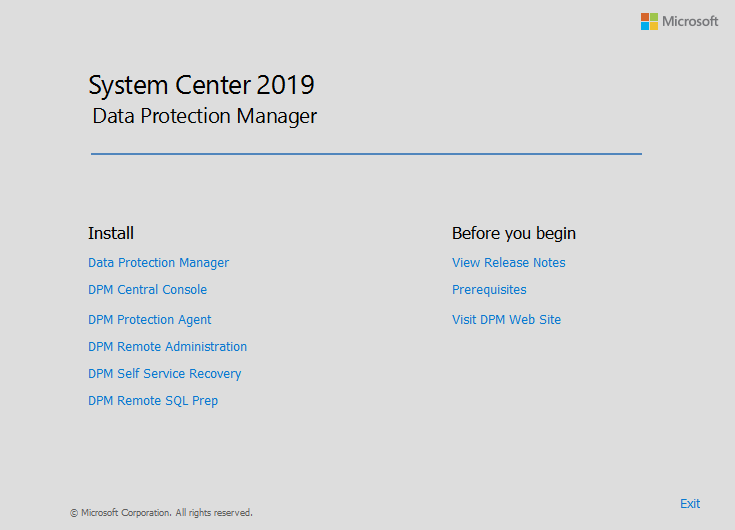Click the Data Protection Manager install link
Screen dimensions: 735x530
[158, 263]
